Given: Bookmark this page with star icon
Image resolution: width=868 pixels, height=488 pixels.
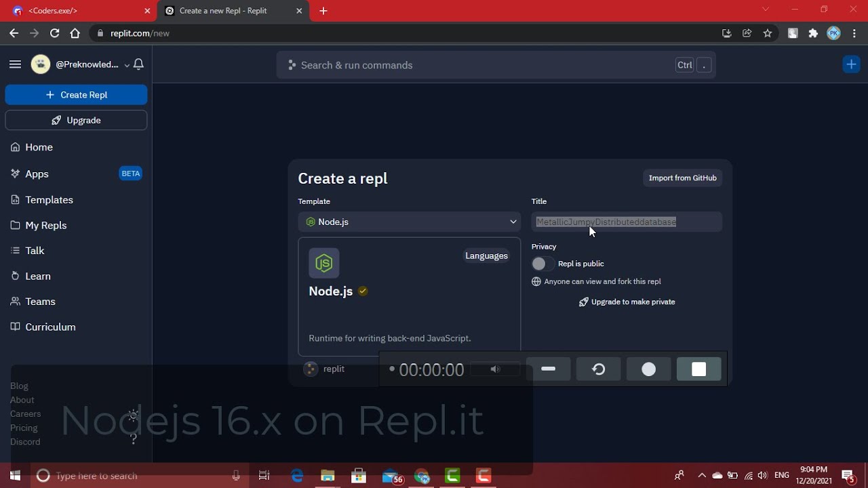Looking at the screenshot, I should [x=768, y=33].
